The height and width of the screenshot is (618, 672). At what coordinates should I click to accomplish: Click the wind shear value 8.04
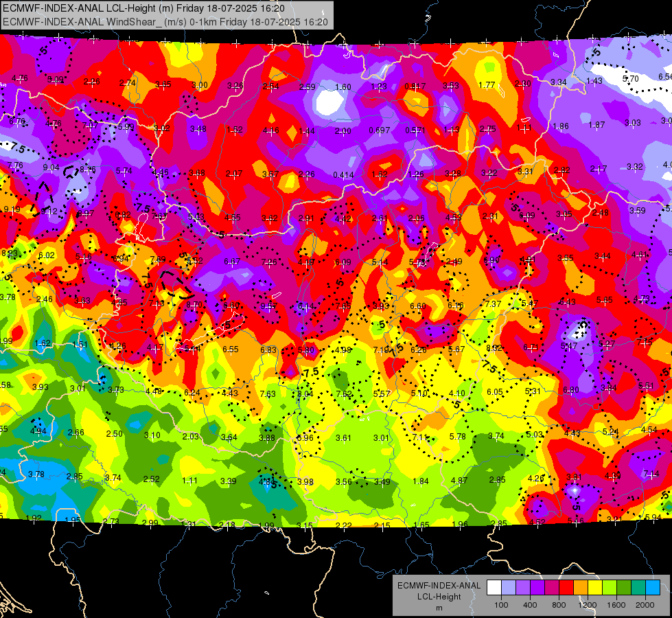305,393
